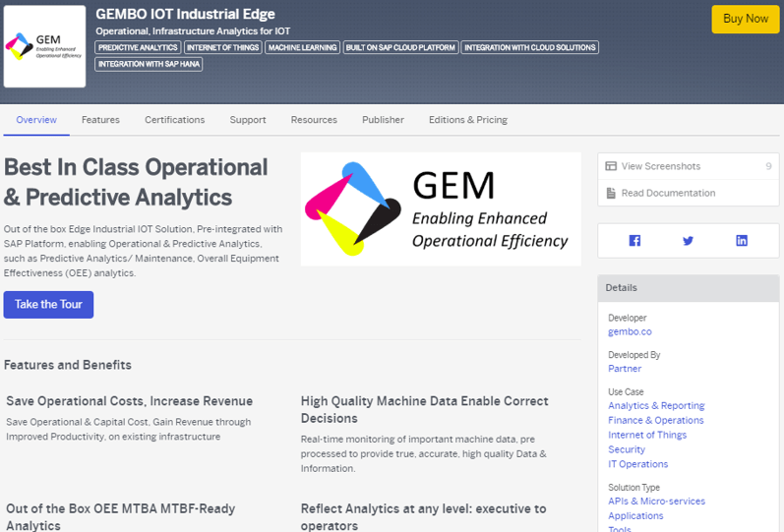Share on LinkedIn icon
This screenshot has height=532, width=784.
(742, 241)
